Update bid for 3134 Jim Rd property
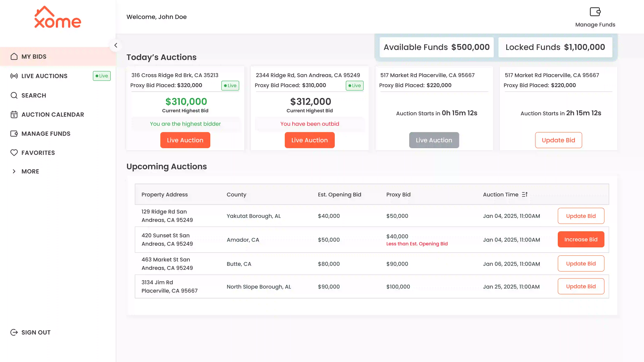The width and height of the screenshot is (644, 362). [581, 286]
